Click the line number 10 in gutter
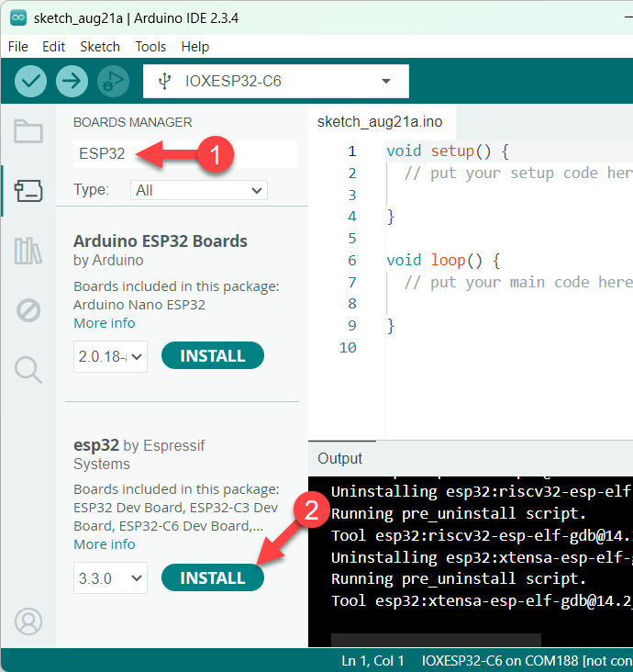Image resolution: width=633 pixels, height=672 pixels. pyautogui.click(x=348, y=348)
